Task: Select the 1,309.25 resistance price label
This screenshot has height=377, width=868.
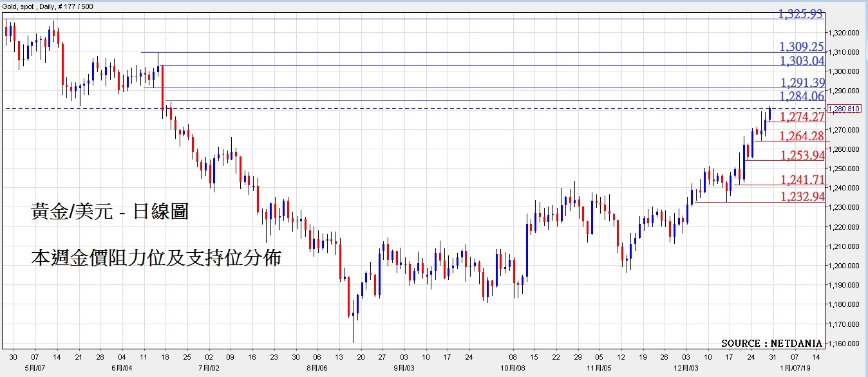Action: click(801, 46)
